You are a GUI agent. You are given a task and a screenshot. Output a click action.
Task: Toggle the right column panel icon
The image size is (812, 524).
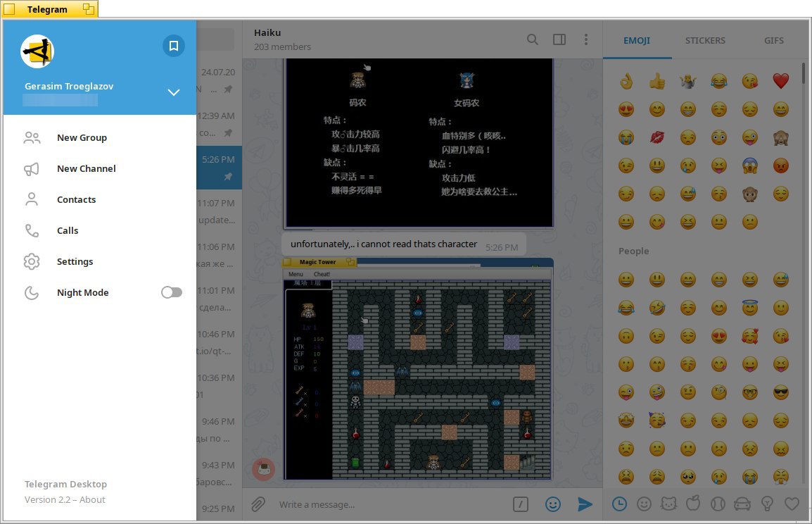point(559,39)
